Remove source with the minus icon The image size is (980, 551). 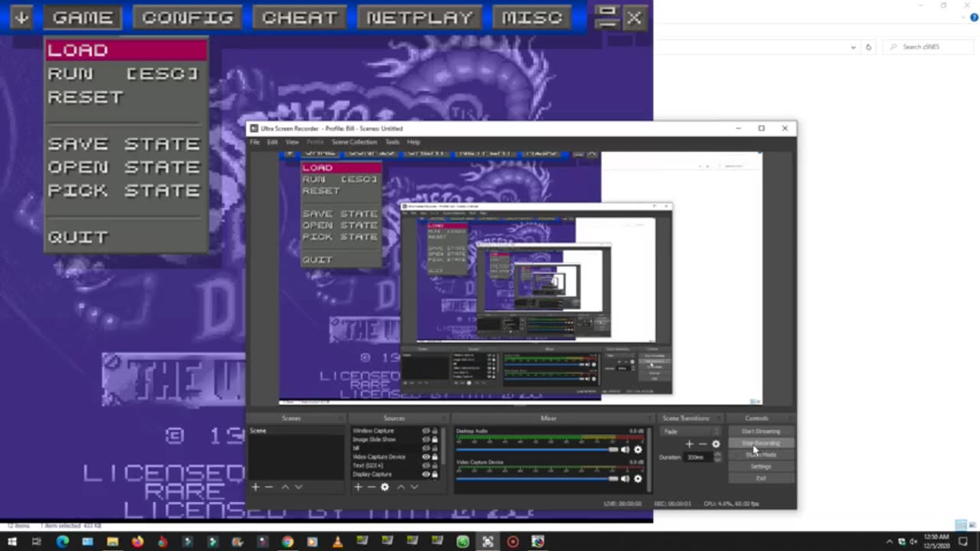(x=371, y=487)
